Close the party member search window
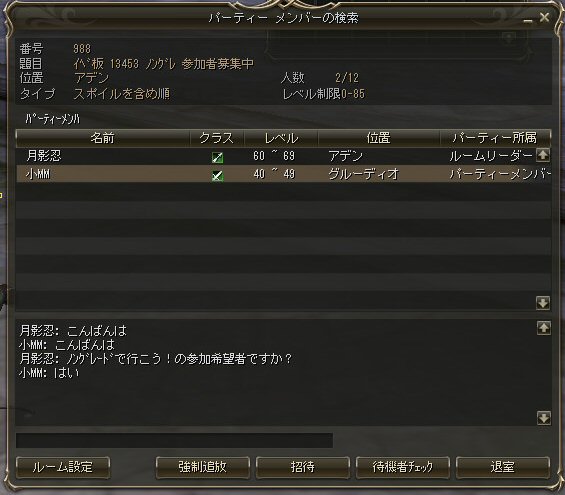The height and width of the screenshot is (495, 565). click(x=544, y=17)
